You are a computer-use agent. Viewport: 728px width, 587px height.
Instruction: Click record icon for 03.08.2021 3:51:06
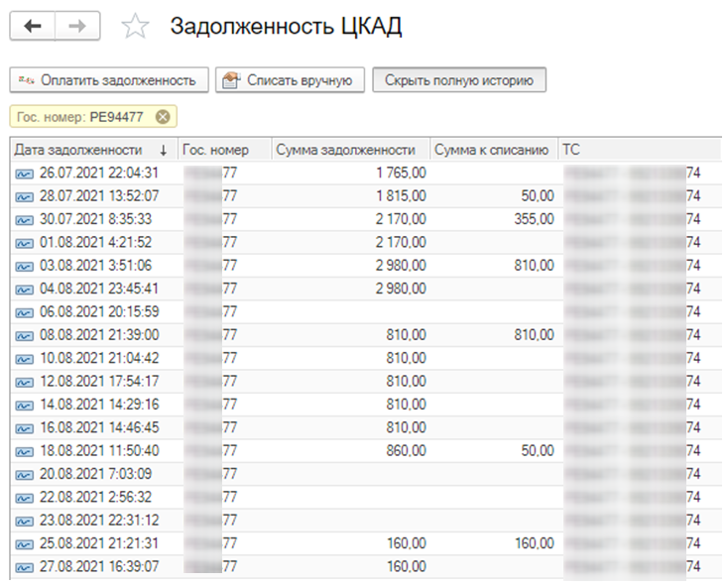click(x=24, y=267)
